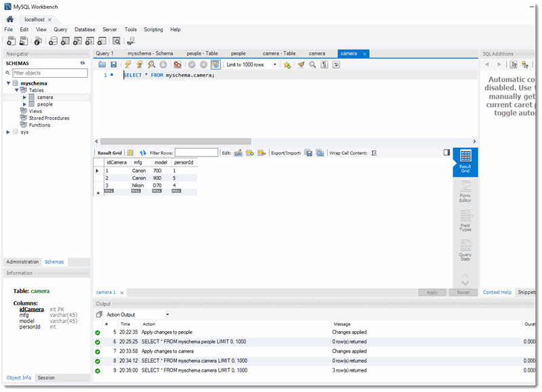
Task: Open the home screen icon
Action: point(10,20)
